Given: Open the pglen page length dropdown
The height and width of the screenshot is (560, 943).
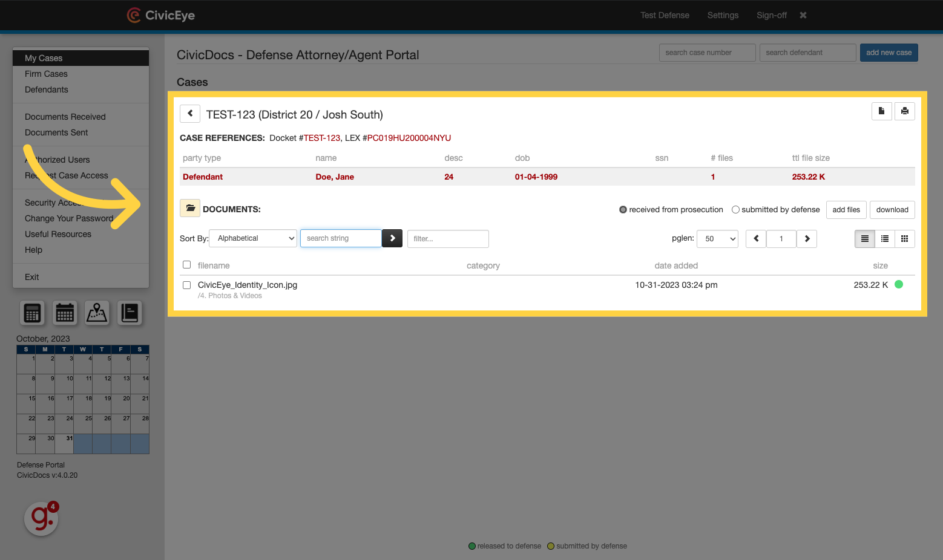Looking at the screenshot, I should [x=717, y=239].
